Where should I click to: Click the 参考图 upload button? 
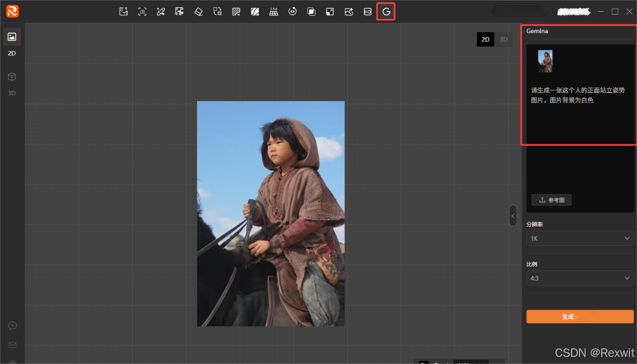(551, 200)
